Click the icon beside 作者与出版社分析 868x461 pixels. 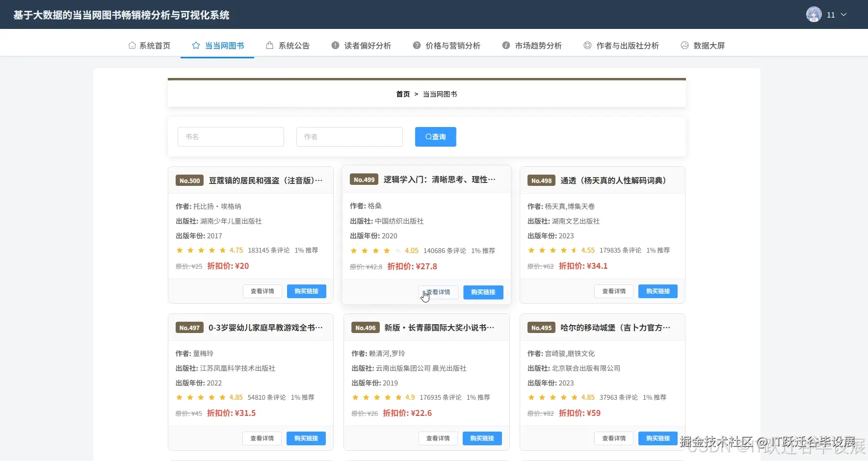pos(587,45)
